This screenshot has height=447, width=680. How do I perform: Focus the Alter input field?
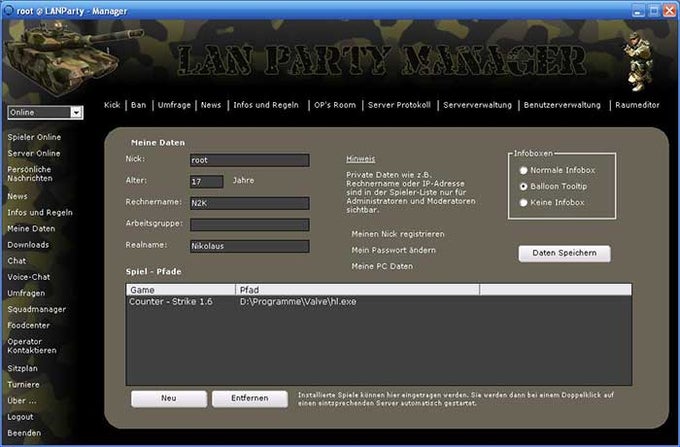click(206, 182)
